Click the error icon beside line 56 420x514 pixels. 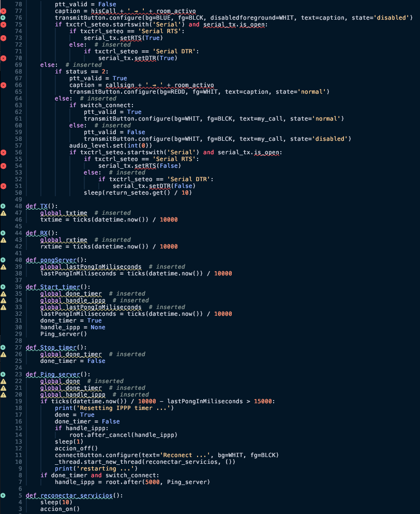click(x=3, y=152)
